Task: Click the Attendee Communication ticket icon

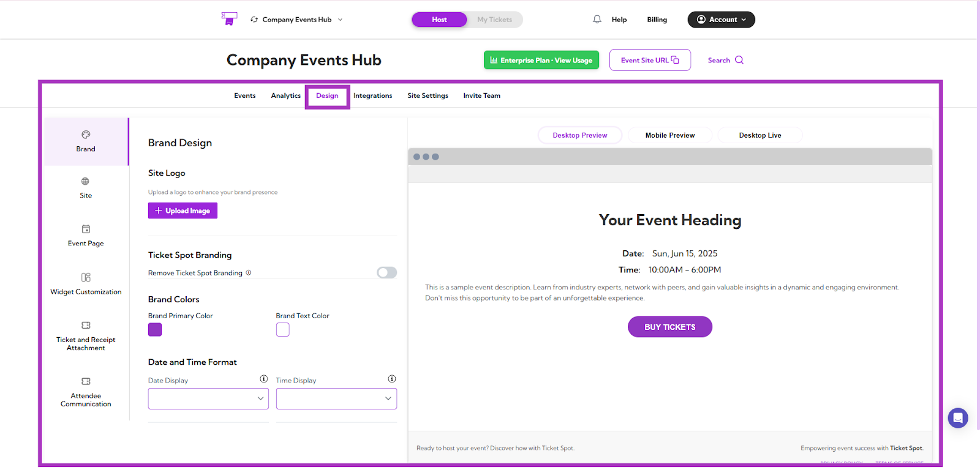Action: click(86, 381)
